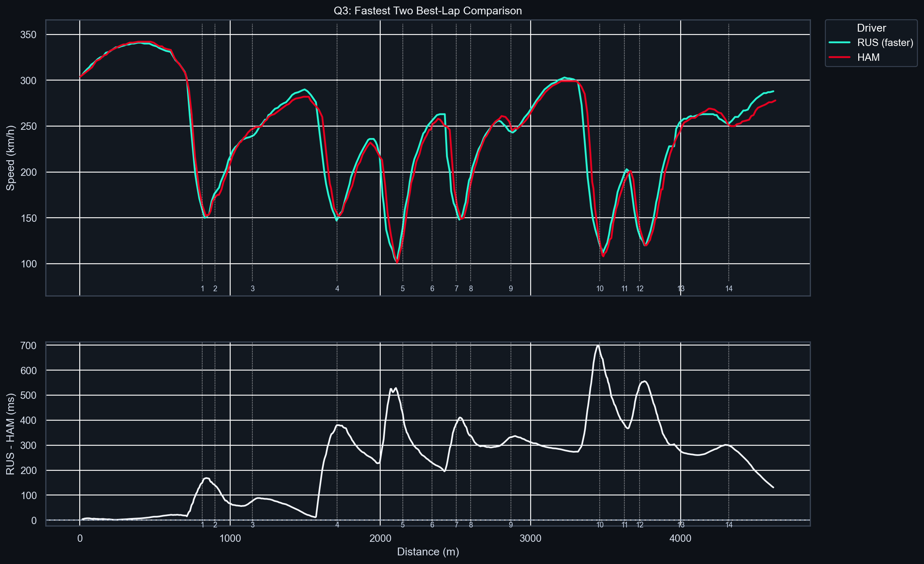Click corner marker 7 in delta plot
Screen dimensions: 924x564
[x=456, y=525]
